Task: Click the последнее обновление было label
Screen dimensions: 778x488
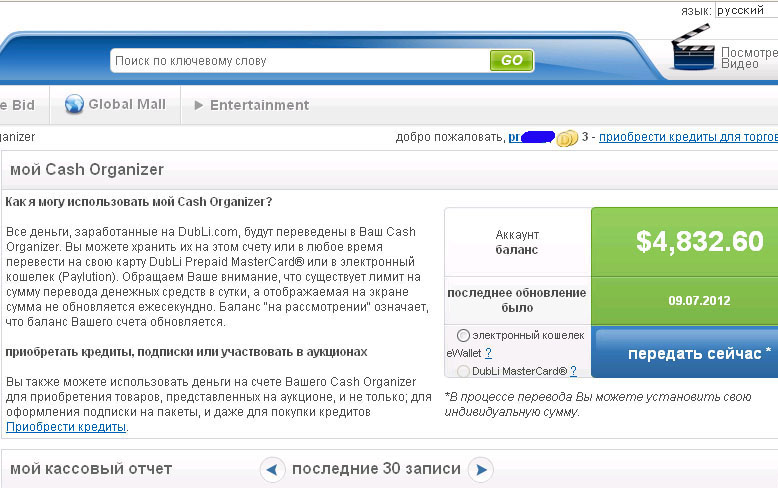Action: pos(517,300)
